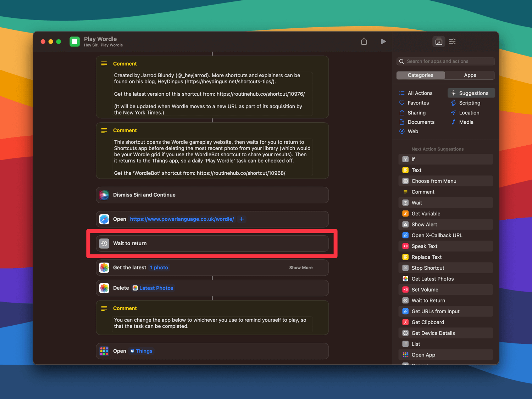Add Get Latest Photos action

(x=446, y=279)
